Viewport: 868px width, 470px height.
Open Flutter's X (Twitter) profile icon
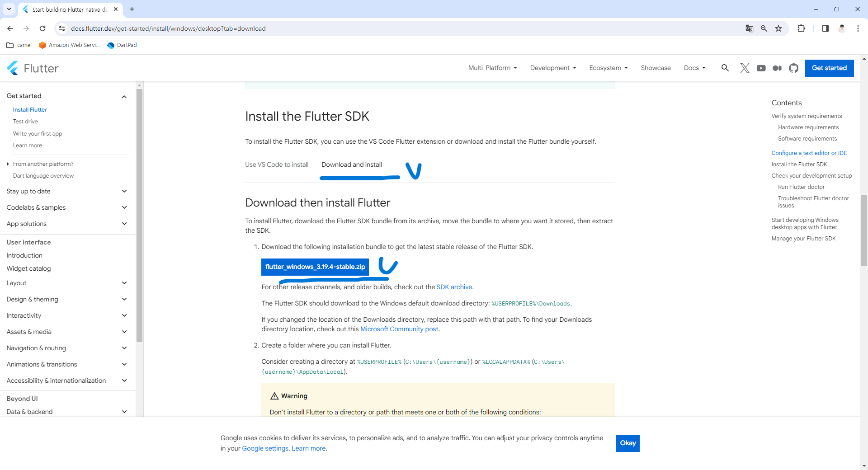click(745, 68)
